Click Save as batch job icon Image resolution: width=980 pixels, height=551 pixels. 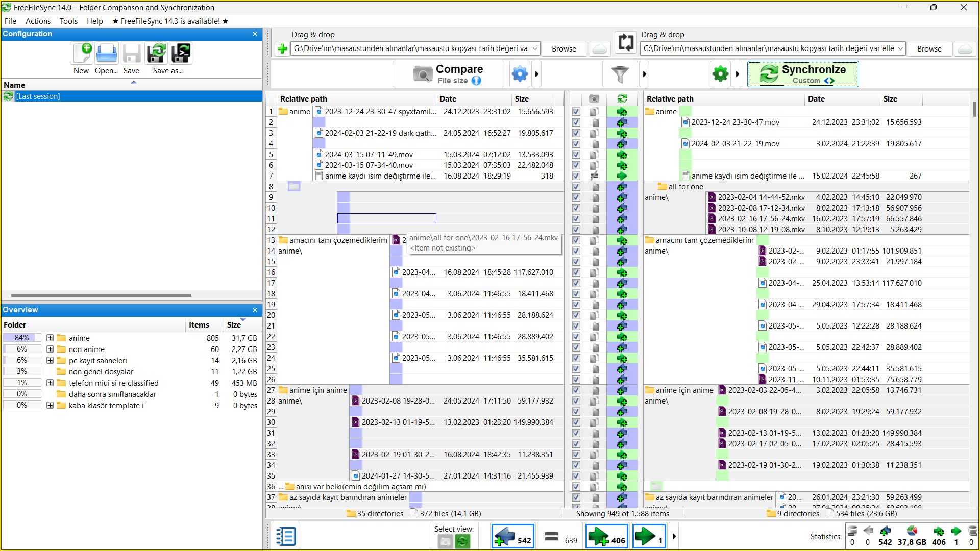pos(181,54)
